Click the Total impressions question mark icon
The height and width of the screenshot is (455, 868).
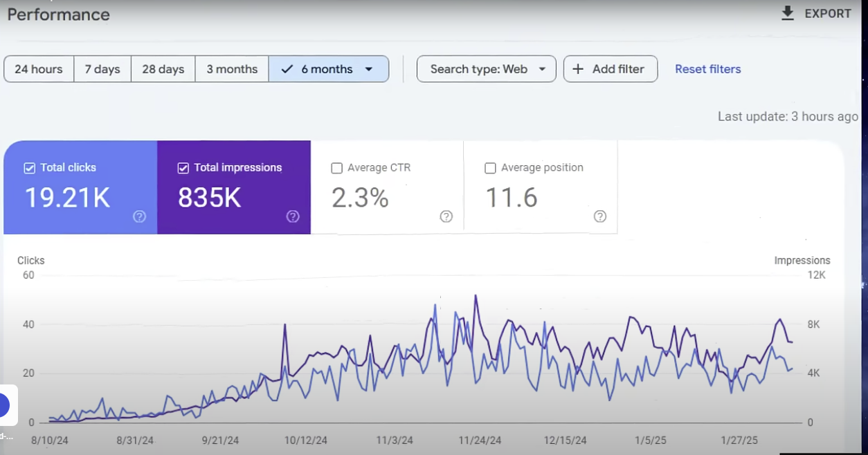[x=293, y=216]
